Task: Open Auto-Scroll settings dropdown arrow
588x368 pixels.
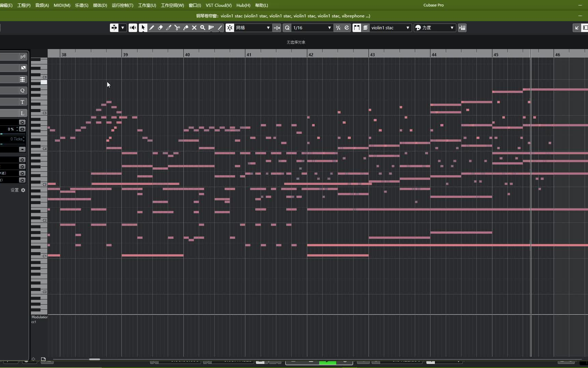Action: 122,28
